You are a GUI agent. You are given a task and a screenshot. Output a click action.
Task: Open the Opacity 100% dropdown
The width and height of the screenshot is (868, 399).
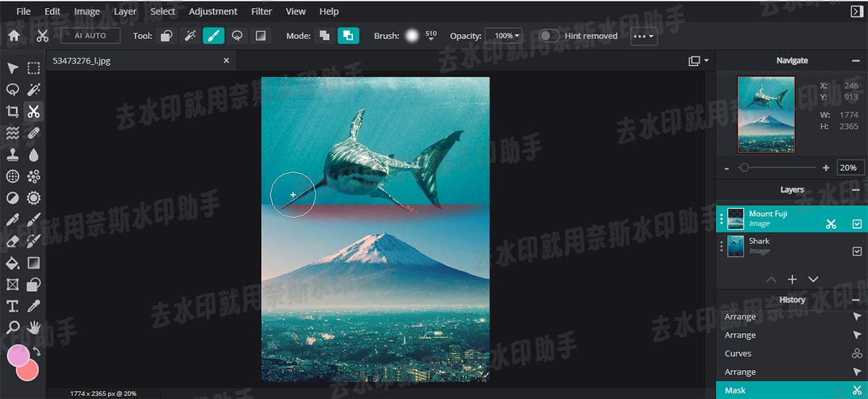507,35
